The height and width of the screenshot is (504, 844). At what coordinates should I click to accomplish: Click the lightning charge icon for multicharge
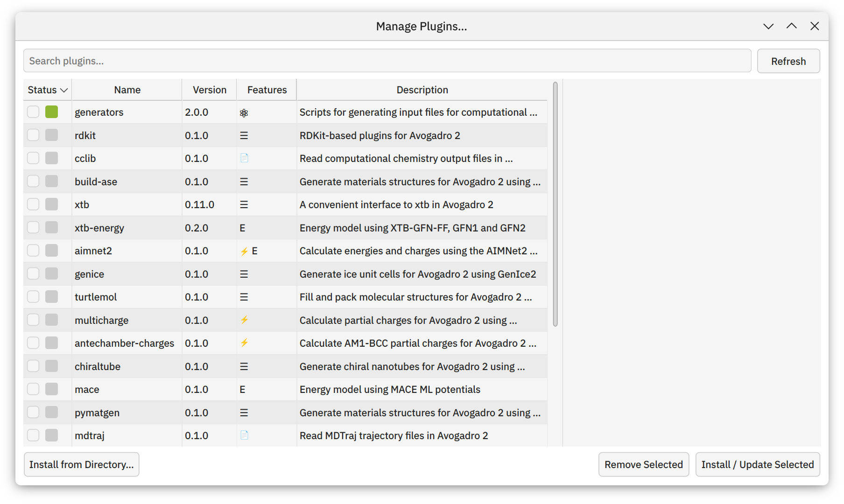pos(244,320)
